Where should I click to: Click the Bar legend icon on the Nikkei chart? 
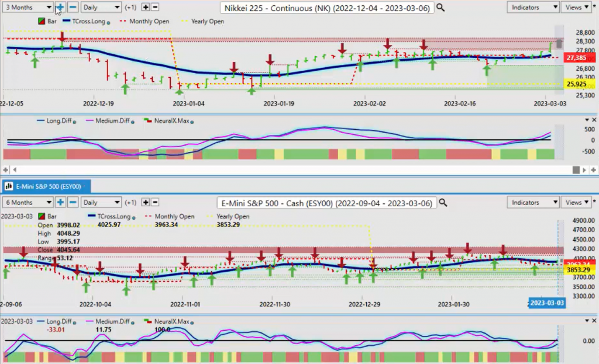click(x=42, y=22)
